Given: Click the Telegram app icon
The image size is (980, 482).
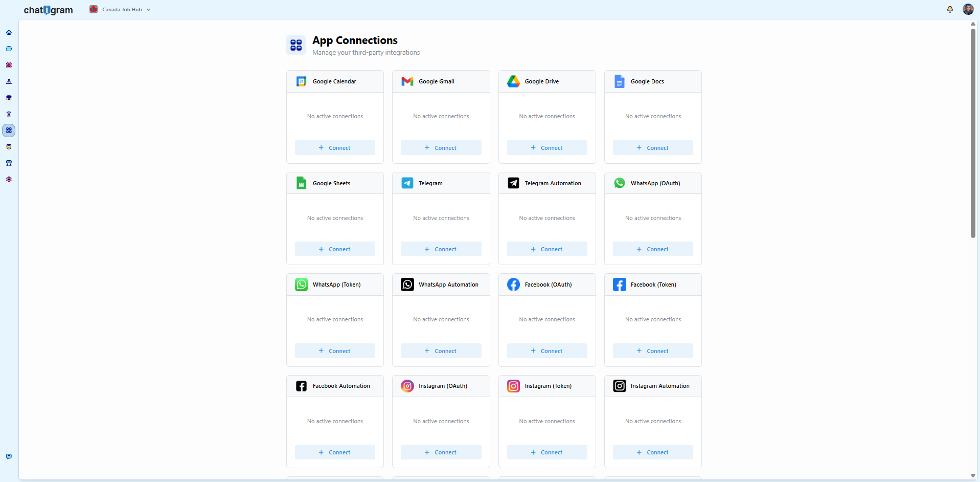Looking at the screenshot, I should pos(407,183).
